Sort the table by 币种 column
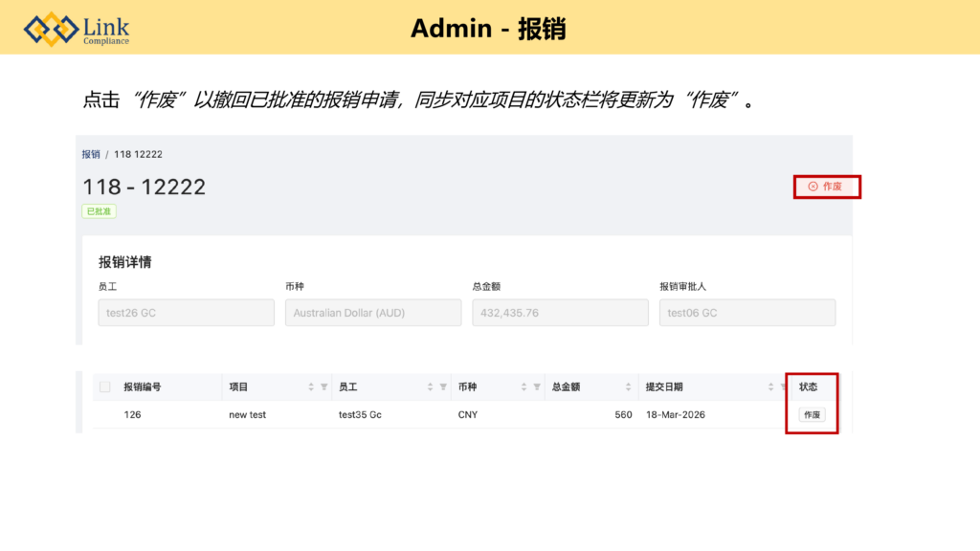Screen dimensions: 980x551 pyautogui.click(x=523, y=387)
